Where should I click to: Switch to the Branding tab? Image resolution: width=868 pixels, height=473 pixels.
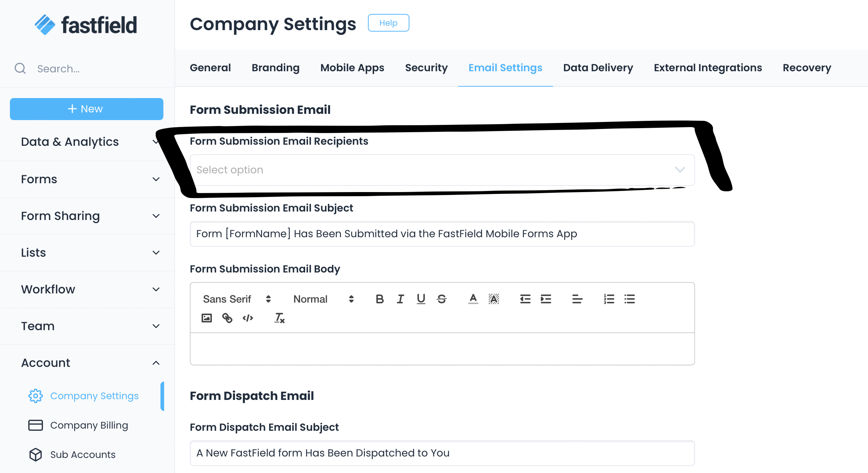coord(275,68)
